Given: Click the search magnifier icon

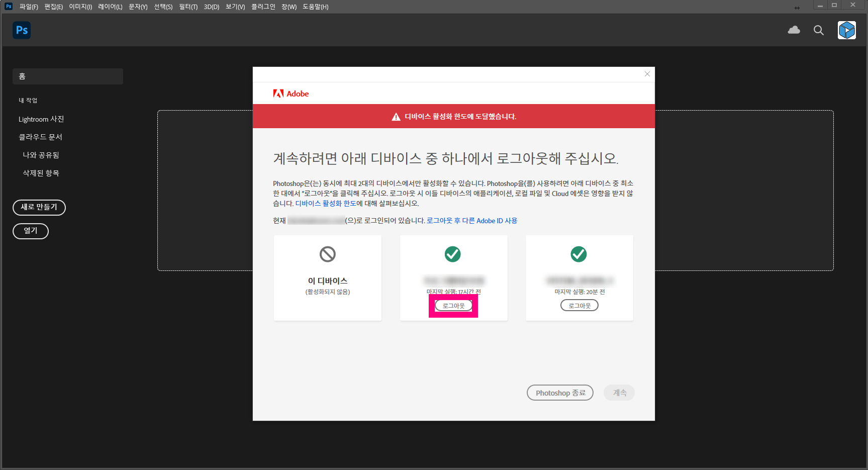Looking at the screenshot, I should coord(819,30).
